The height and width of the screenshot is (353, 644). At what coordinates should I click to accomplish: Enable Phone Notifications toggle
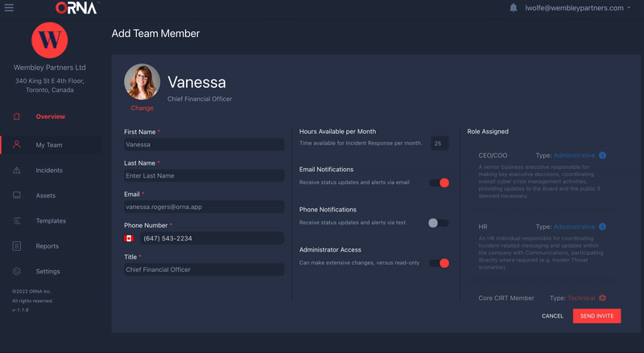(x=438, y=223)
